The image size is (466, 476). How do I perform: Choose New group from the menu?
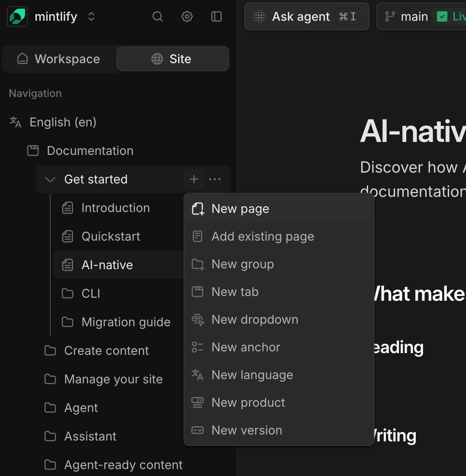point(278,264)
